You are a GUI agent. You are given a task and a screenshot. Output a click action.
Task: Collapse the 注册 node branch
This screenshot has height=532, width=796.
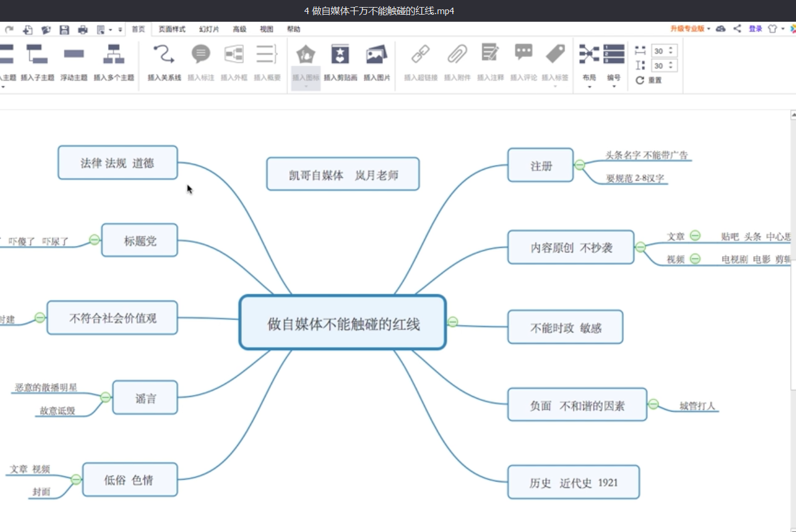580,165
